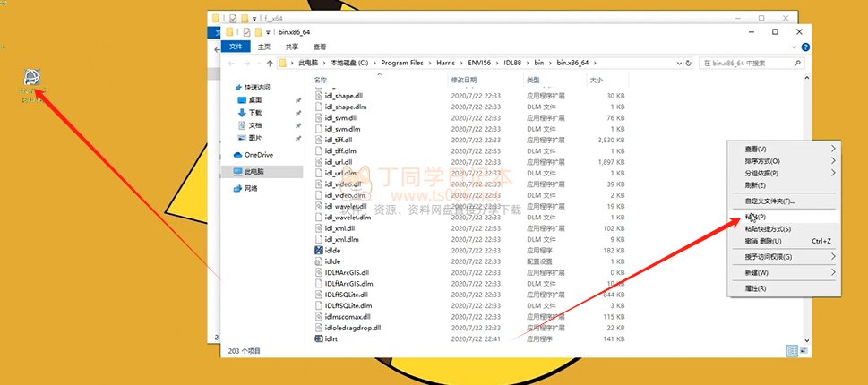
Task: Jump to 本地磁盘 (C:) in the address breadcrumb
Action: pos(349,63)
